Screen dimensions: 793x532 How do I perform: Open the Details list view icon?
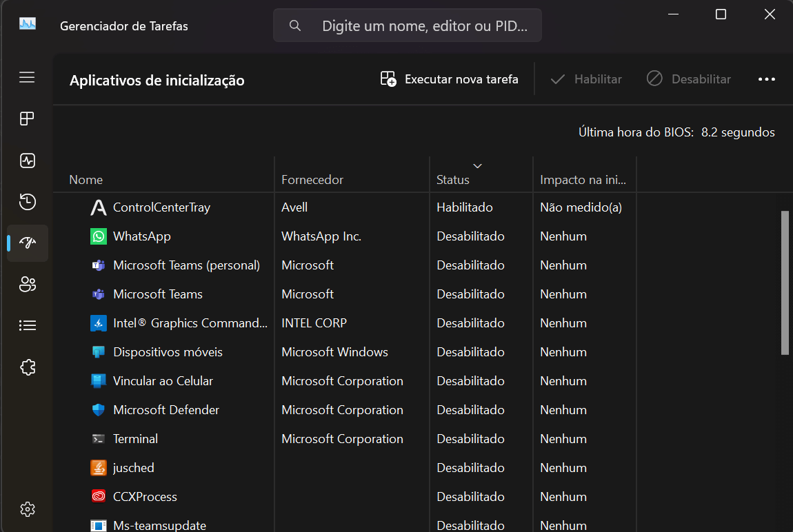(27, 325)
